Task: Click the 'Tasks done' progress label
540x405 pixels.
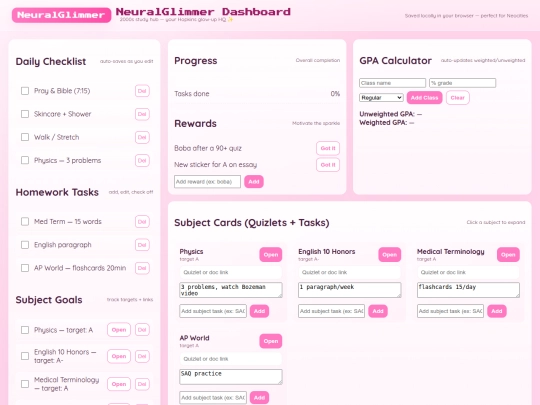Action: [191, 94]
